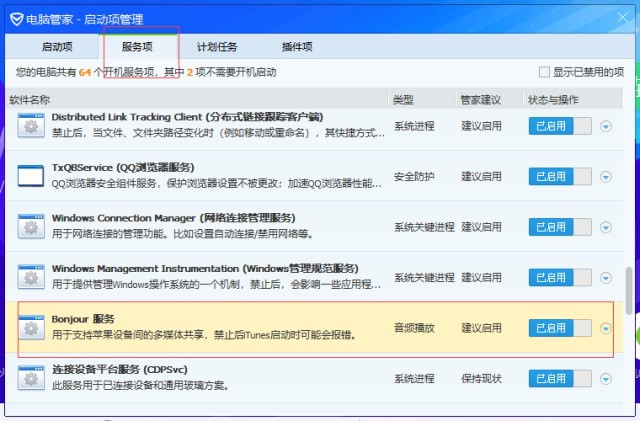Screen dimensions: 640x421
Task: Click the Distributed Link Tracking Client name
Action: tap(187, 117)
